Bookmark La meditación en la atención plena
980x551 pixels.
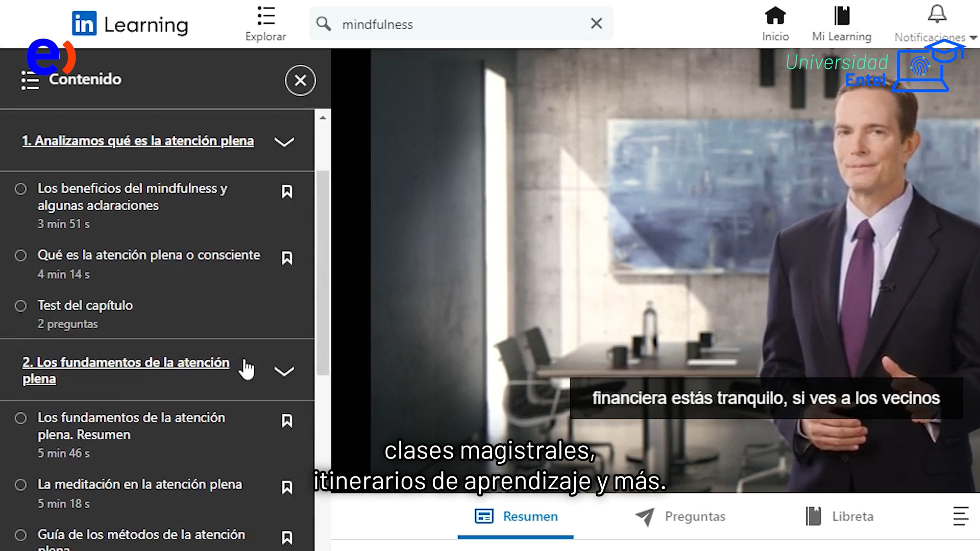(x=287, y=487)
